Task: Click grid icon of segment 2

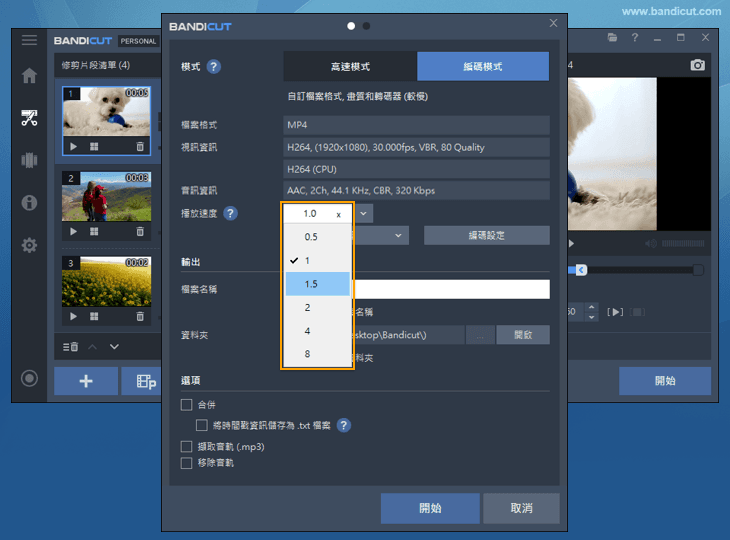Action: click(x=94, y=231)
